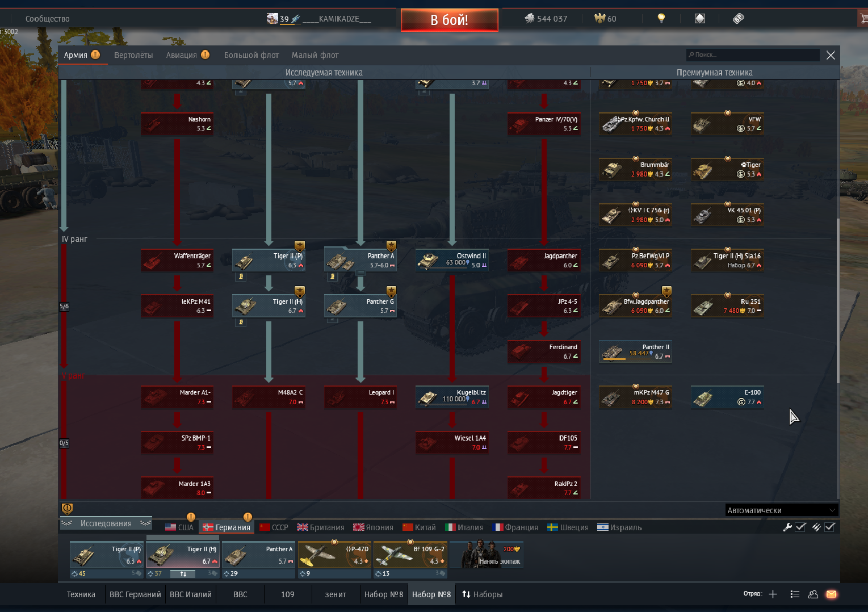Viewport: 868px width, 612px height.
Task: Toggle the auto-repair wrench checkbox
Action: [x=800, y=527]
